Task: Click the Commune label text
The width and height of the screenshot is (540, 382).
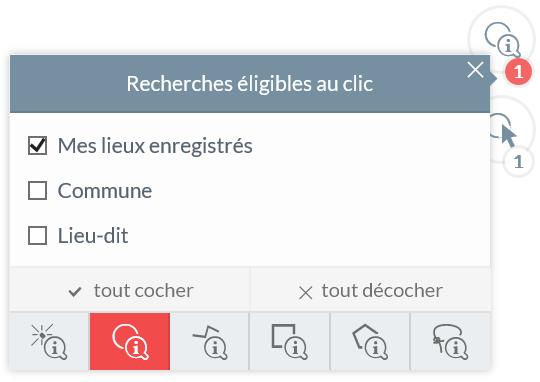Action: (x=105, y=191)
